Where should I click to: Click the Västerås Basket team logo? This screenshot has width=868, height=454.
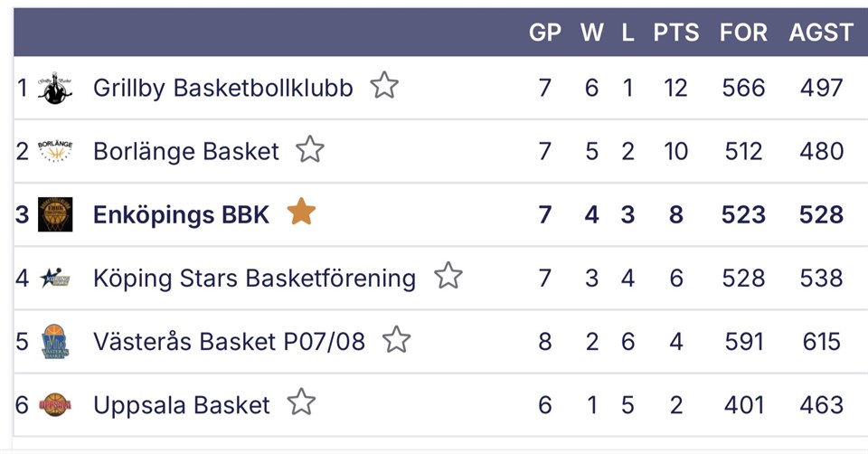[x=55, y=342]
